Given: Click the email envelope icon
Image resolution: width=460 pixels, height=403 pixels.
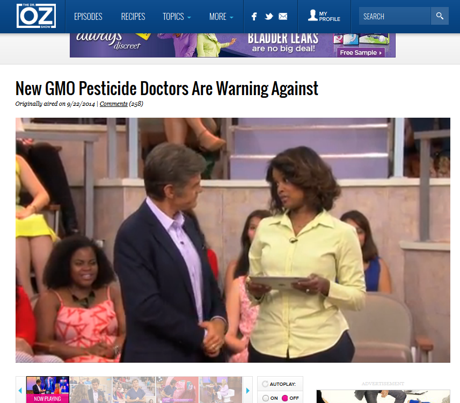Looking at the screenshot, I should pyautogui.click(x=283, y=16).
